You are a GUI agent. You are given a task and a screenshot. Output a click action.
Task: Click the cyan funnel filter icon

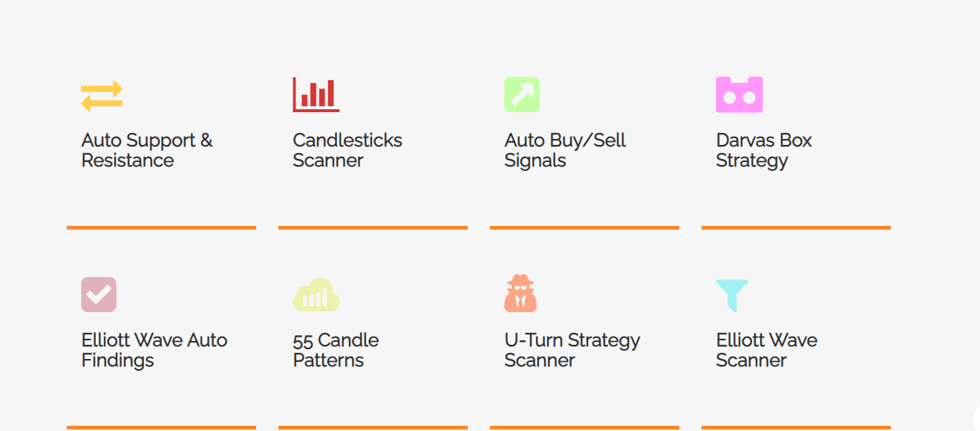(732, 295)
